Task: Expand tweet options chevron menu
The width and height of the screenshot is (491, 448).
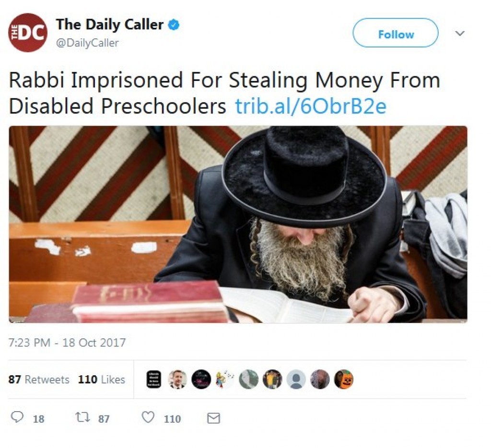Action: pos(460,33)
